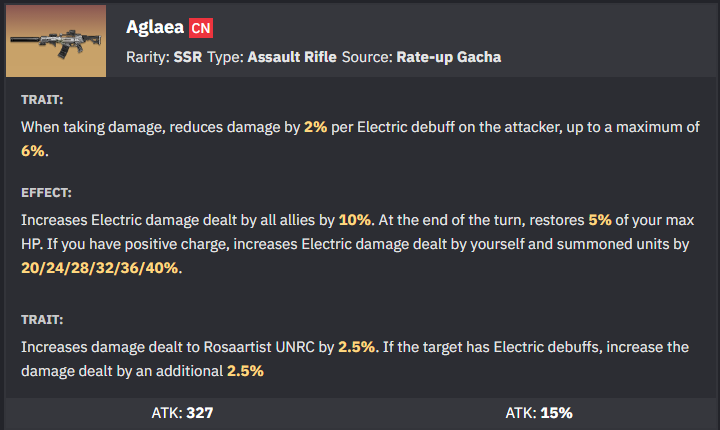Viewport: 720px width, 430px height.
Task: Click the ATK: 15% stat cell
Action: (539, 412)
